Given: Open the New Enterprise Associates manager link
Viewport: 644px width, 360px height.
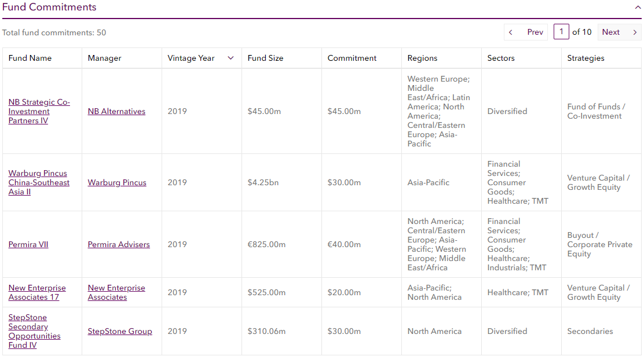Looking at the screenshot, I should tap(116, 293).
